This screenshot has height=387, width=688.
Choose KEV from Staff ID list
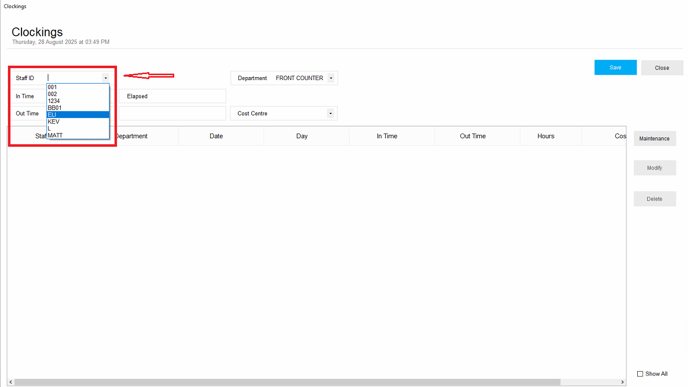(x=78, y=122)
